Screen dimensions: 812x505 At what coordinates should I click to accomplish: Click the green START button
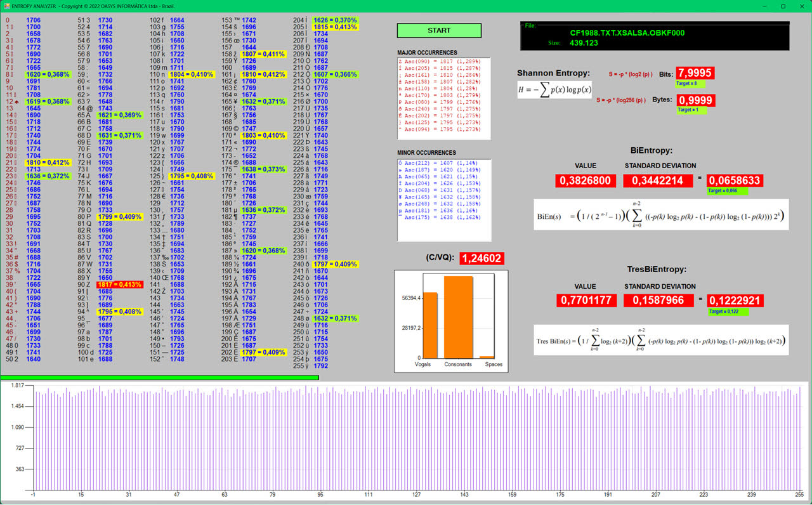point(439,30)
